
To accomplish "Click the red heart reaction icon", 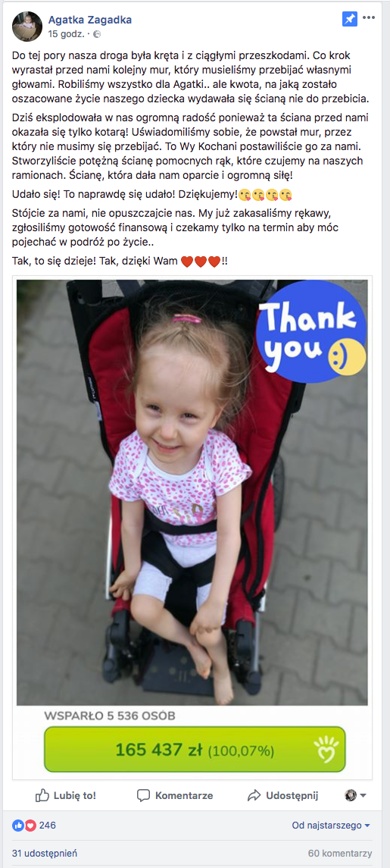I will point(30,826).
